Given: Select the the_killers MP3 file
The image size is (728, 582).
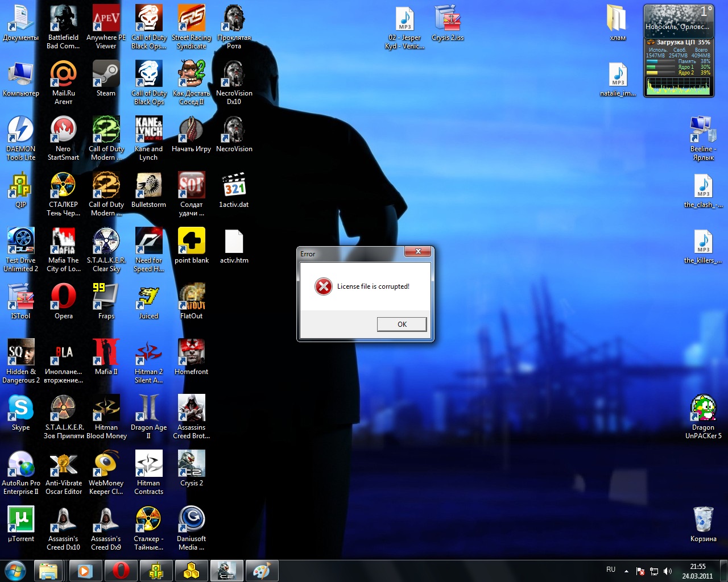Looking at the screenshot, I should [703, 246].
